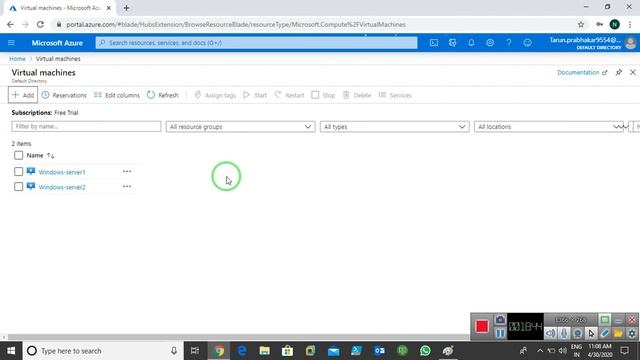Open Microsoft Store from the taskbar
The image size is (640, 360).
[x=287, y=351]
